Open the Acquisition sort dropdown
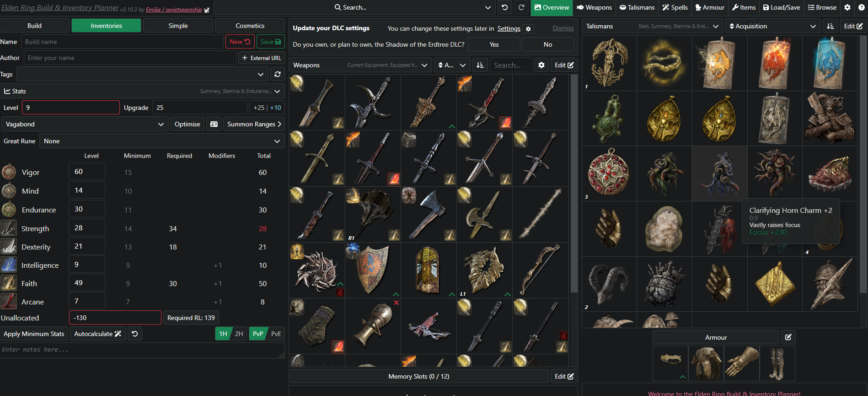 pos(772,26)
